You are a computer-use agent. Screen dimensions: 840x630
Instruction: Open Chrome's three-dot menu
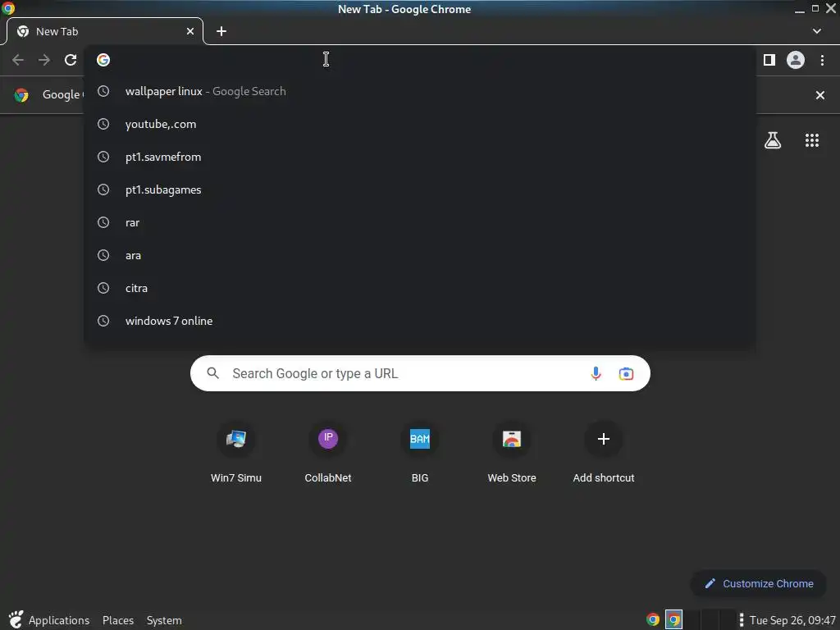click(x=822, y=60)
